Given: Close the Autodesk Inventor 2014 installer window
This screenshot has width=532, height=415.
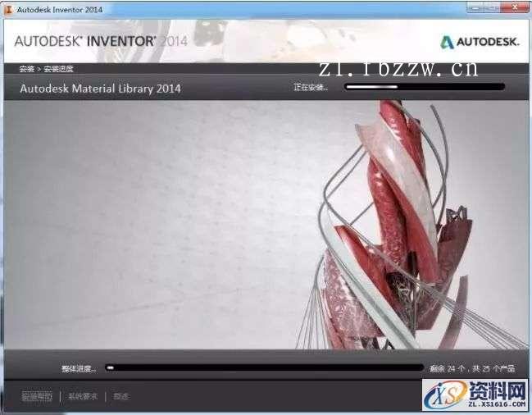Looking at the screenshot, I should [515, 7].
